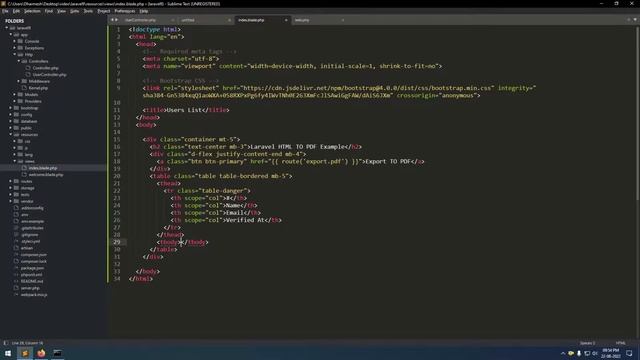Open the Help menu
Screen dimensions: 640x360
pyautogui.click(x=144, y=11)
